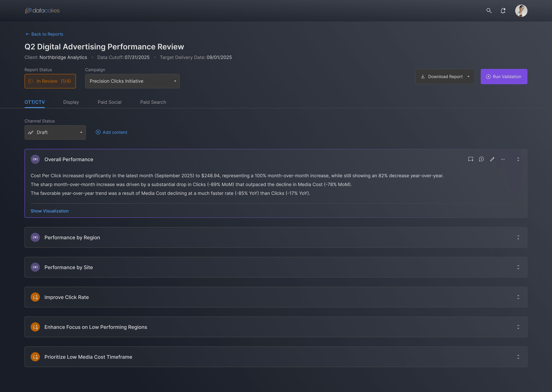
Task: Click the Improve Click Rate orange icon
Action: (35, 297)
